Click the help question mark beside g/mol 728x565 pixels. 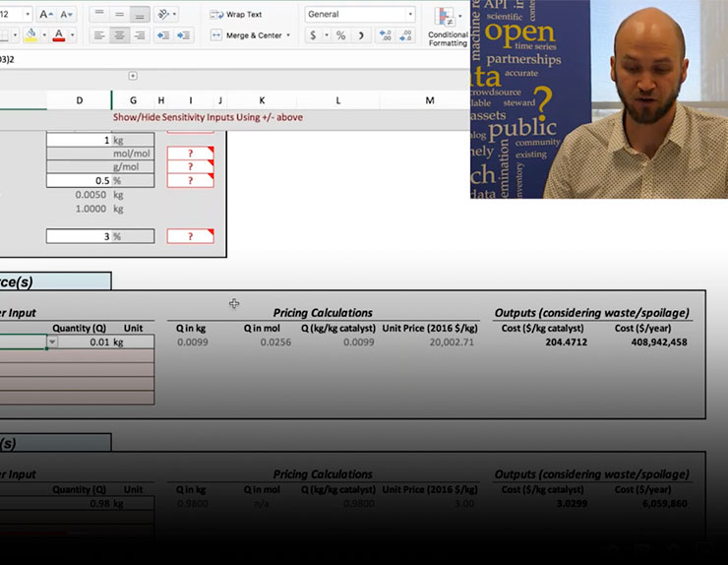pyautogui.click(x=190, y=166)
